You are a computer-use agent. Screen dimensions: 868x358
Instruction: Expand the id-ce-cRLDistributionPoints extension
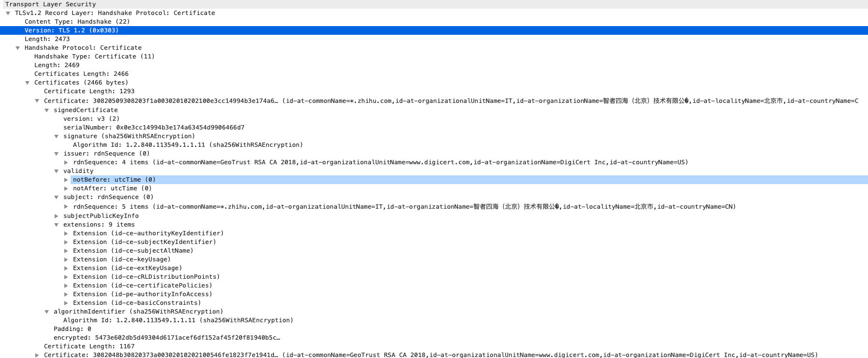[66, 277]
